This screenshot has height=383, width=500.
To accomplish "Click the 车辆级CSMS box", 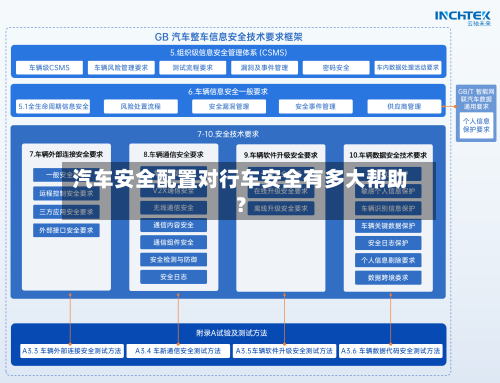I will point(49,68).
